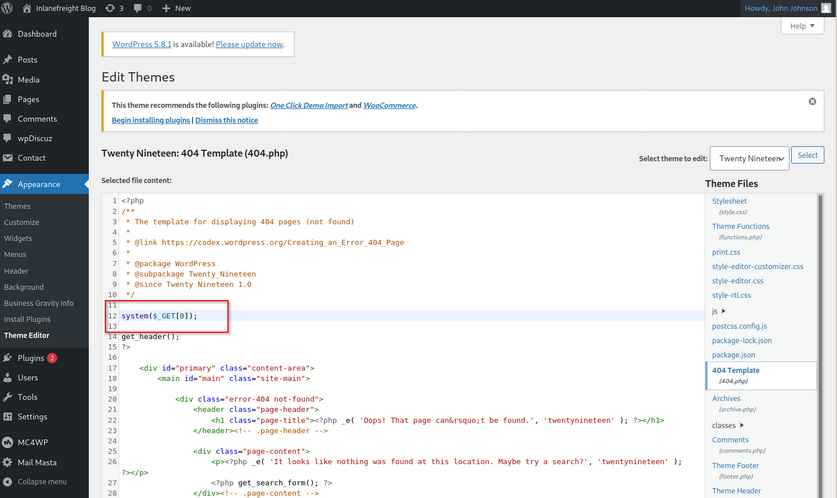The height and width of the screenshot is (498, 837).
Task: Open comments bubble icon in admin bar
Action: tap(142, 8)
